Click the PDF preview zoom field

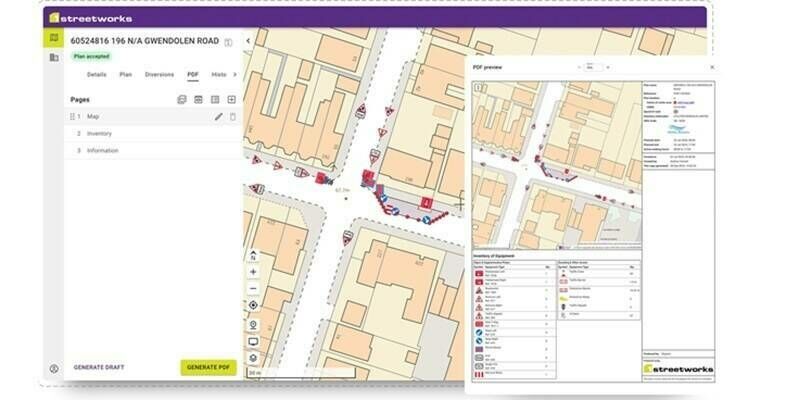pos(593,67)
